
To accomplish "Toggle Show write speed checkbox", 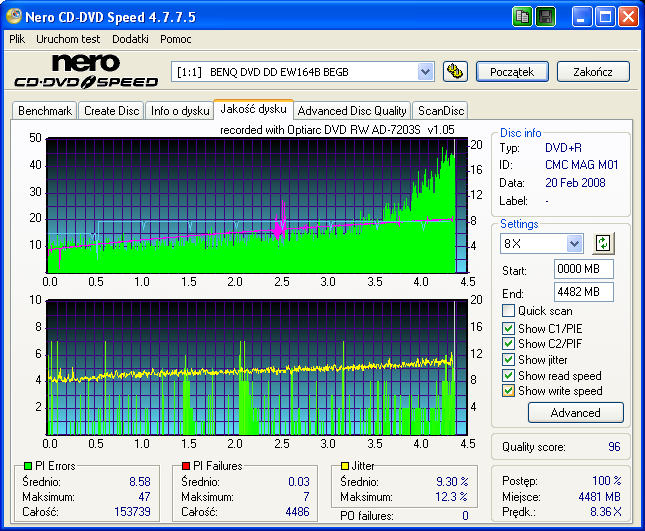I will [x=508, y=390].
